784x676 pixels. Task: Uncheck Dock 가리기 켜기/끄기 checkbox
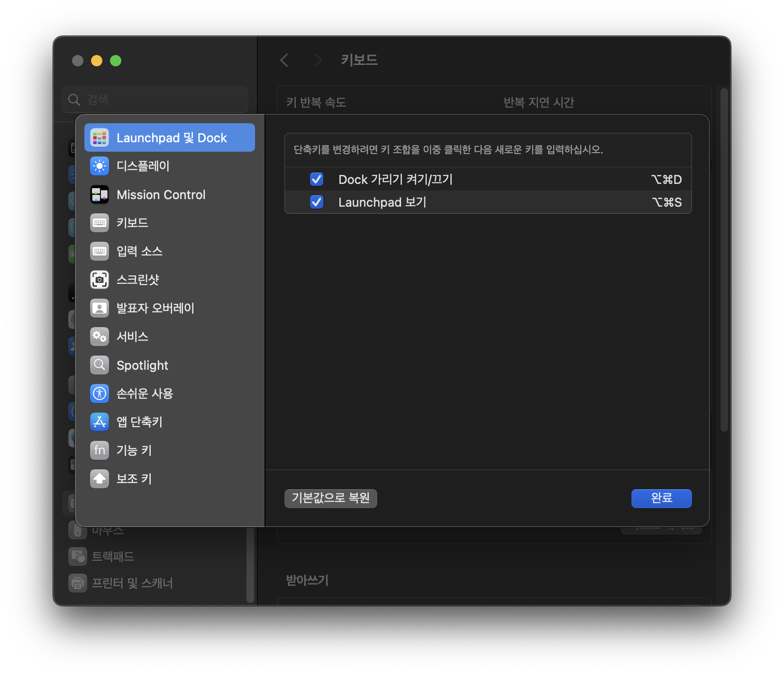coord(317,179)
